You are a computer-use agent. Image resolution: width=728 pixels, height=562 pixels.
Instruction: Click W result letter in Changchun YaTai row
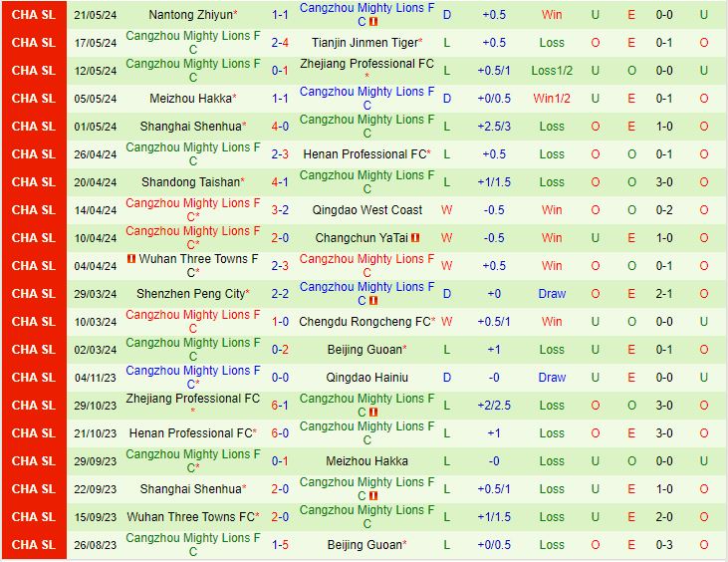tap(446, 238)
